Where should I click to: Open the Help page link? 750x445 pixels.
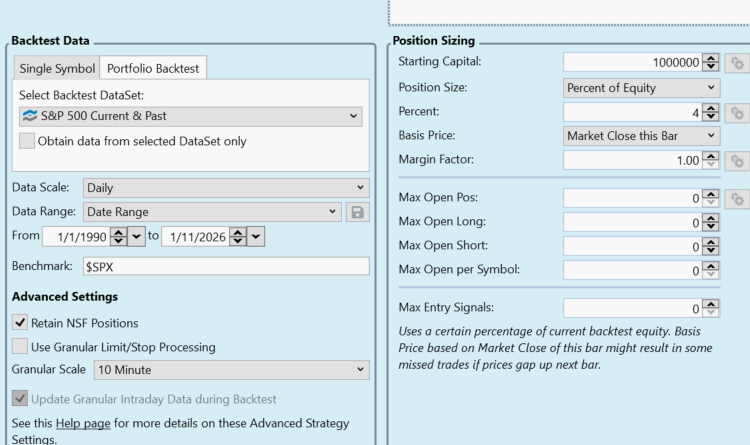(x=83, y=423)
